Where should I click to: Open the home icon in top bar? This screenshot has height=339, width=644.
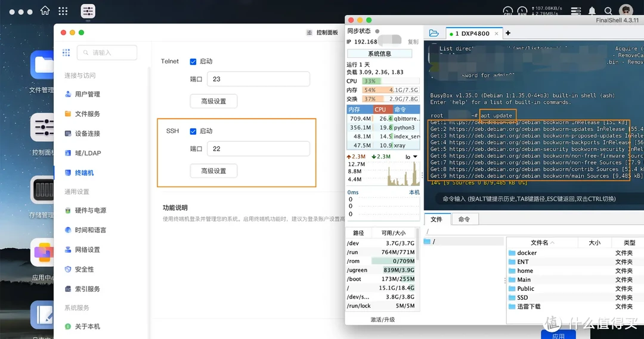(x=45, y=11)
